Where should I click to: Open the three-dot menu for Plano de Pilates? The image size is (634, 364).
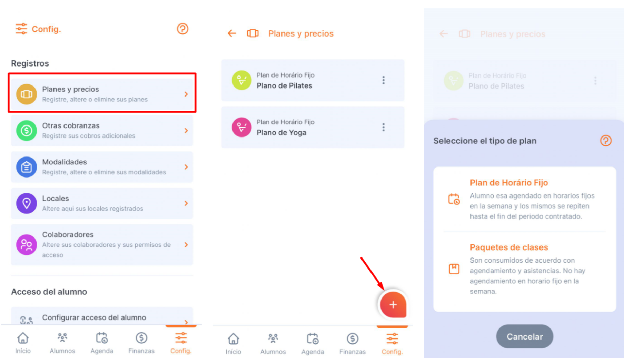pyautogui.click(x=383, y=80)
